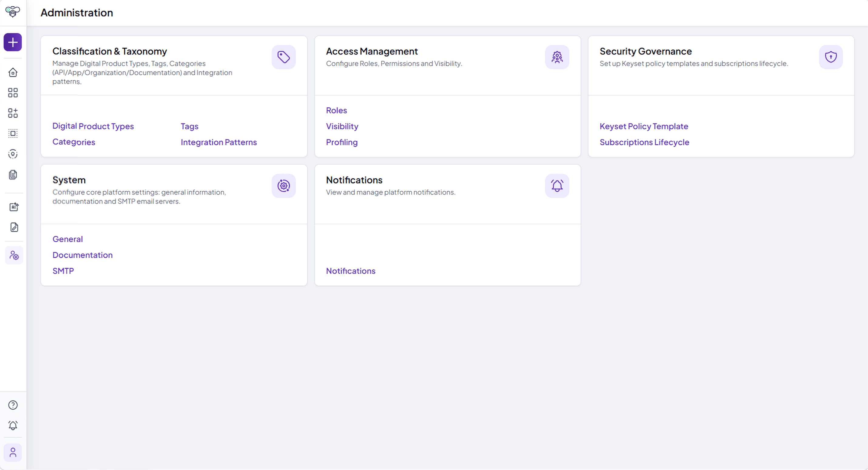Open the Roles link
The image size is (868, 470).
coord(336,110)
